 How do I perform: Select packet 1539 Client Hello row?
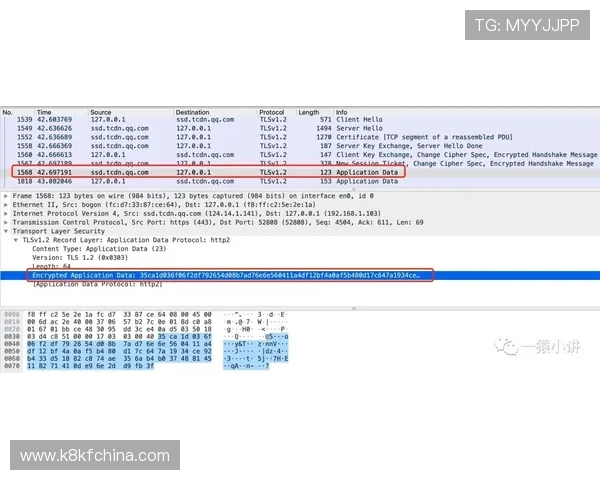click(300, 120)
